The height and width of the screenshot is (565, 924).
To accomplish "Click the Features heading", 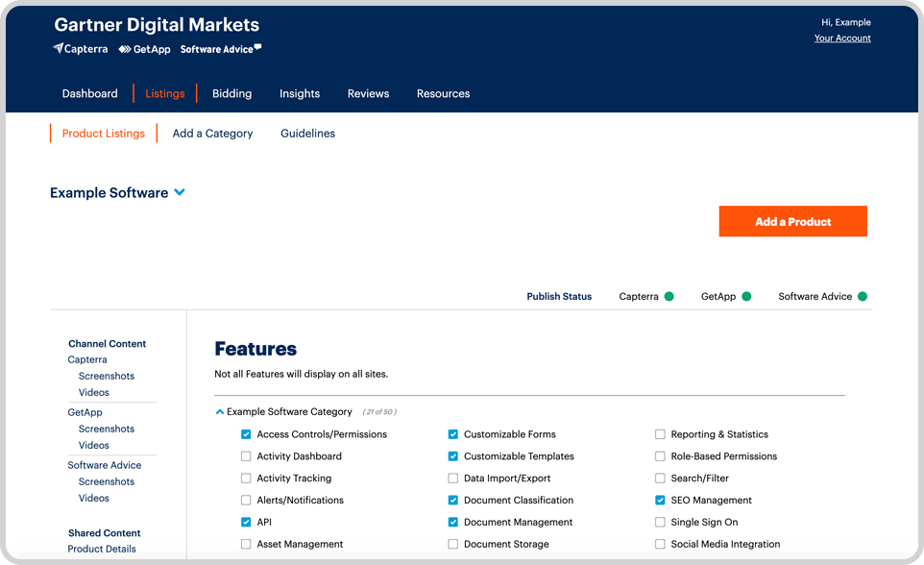I will (x=255, y=349).
